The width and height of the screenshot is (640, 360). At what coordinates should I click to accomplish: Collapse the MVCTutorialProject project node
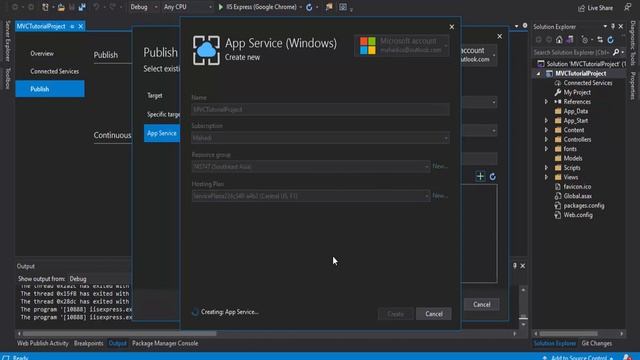538,73
